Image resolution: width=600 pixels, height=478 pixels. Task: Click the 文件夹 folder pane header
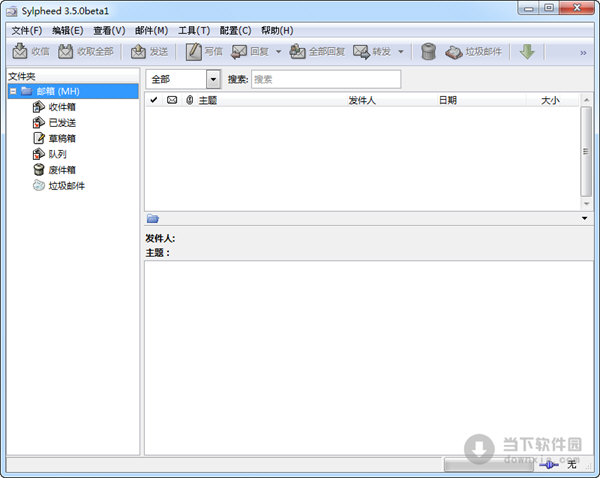(x=73, y=76)
